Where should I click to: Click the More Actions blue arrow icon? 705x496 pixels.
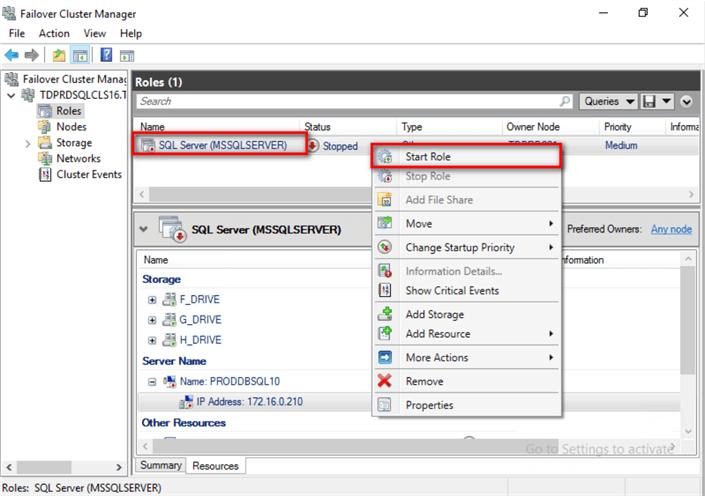pyautogui.click(x=385, y=357)
